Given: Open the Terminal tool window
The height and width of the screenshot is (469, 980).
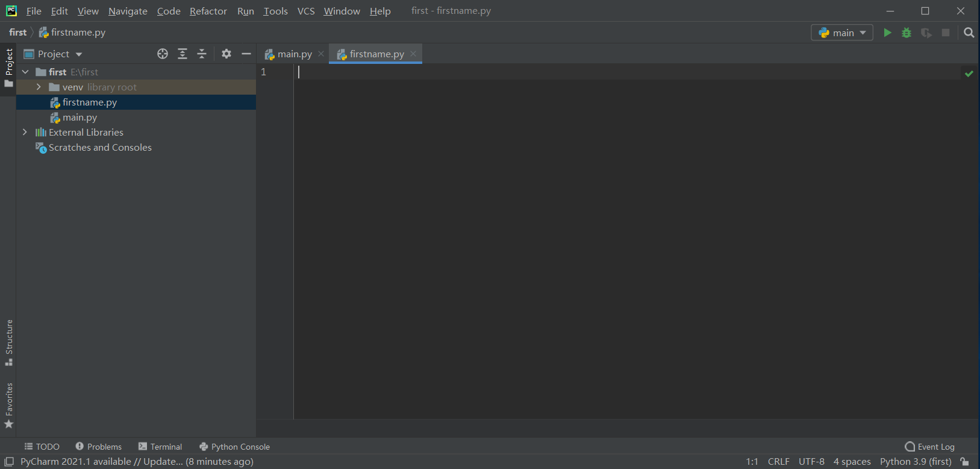Looking at the screenshot, I should click(x=160, y=447).
